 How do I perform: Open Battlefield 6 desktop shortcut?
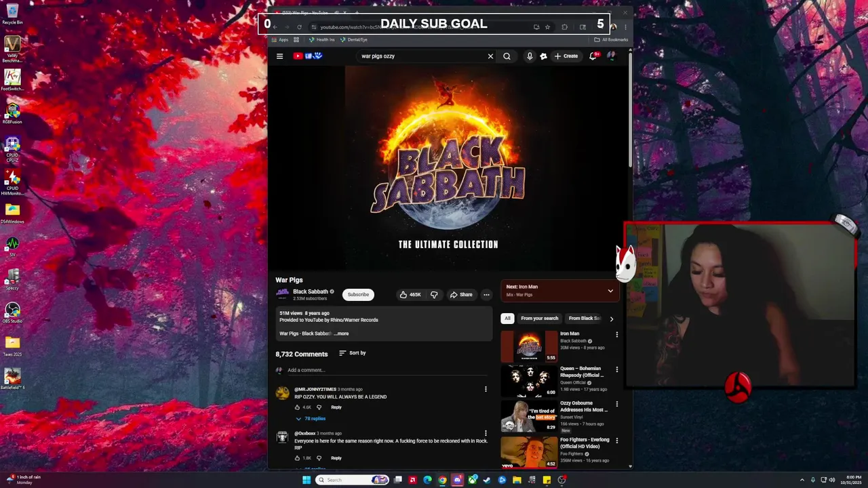tap(12, 379)
